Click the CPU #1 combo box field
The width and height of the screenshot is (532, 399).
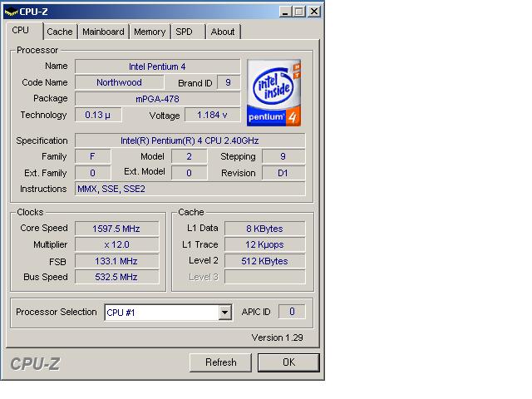point(168,313)
